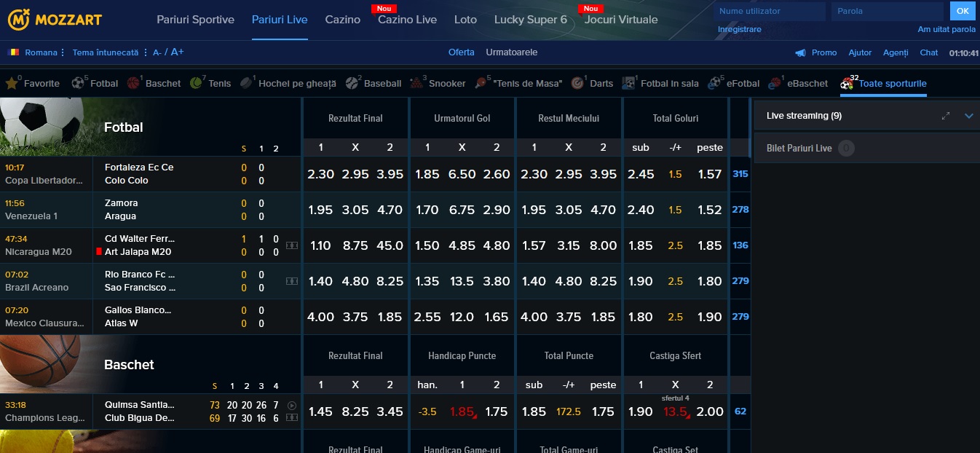980x453 pixels.
Task: Bet Quimsa Rezultat Final 1 at 1.45
Action: pos(320,411)
